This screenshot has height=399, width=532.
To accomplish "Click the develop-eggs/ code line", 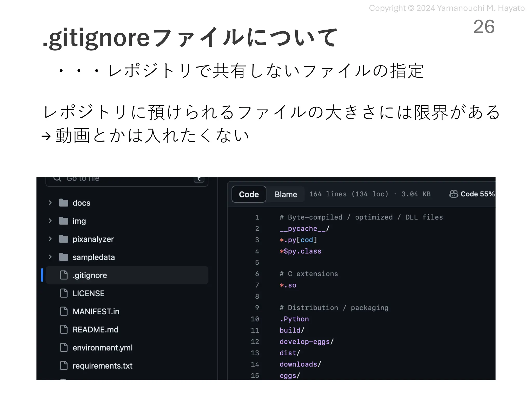I will [307, 342].
